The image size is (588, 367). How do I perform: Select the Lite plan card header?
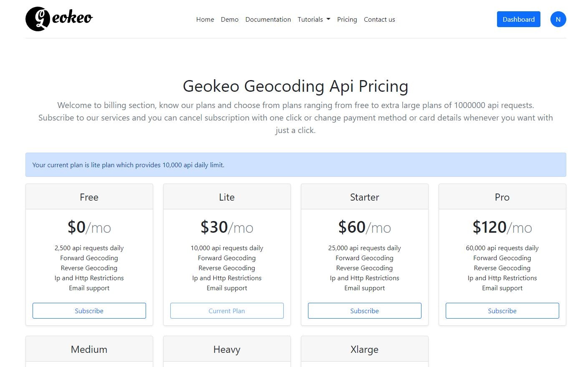click(x=227, y=197)
